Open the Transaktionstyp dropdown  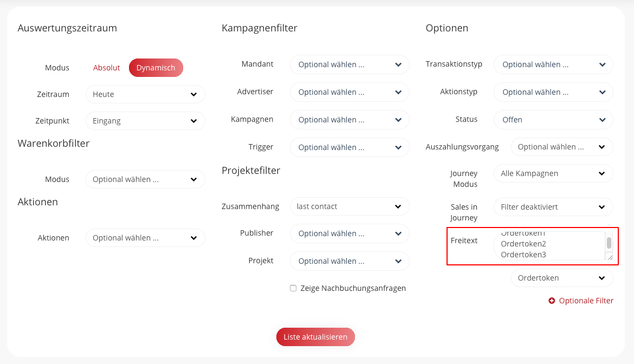(553, 64)
